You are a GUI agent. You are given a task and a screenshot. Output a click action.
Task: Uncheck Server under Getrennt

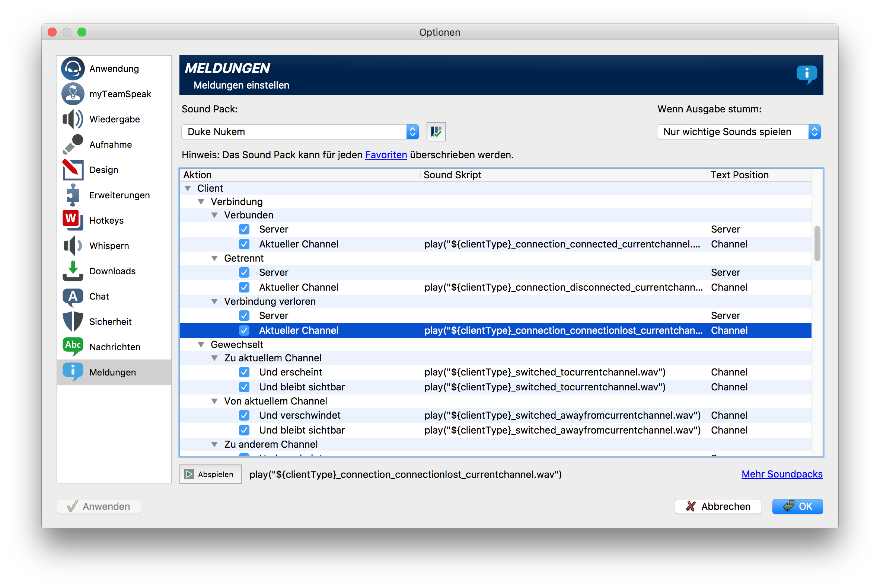coord(244,272)
